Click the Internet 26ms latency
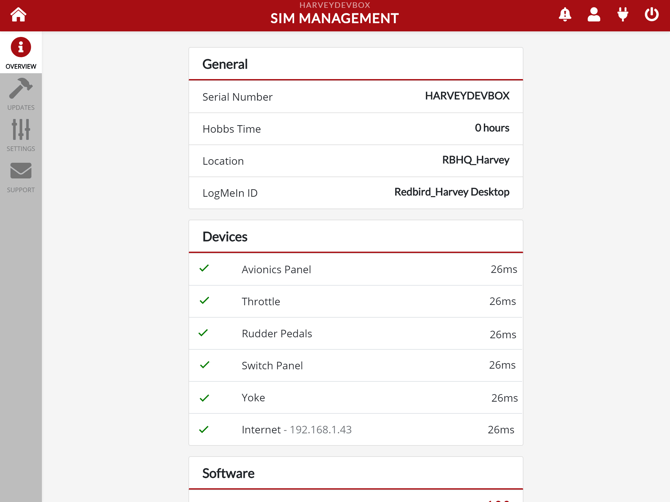 coord(501,429)
